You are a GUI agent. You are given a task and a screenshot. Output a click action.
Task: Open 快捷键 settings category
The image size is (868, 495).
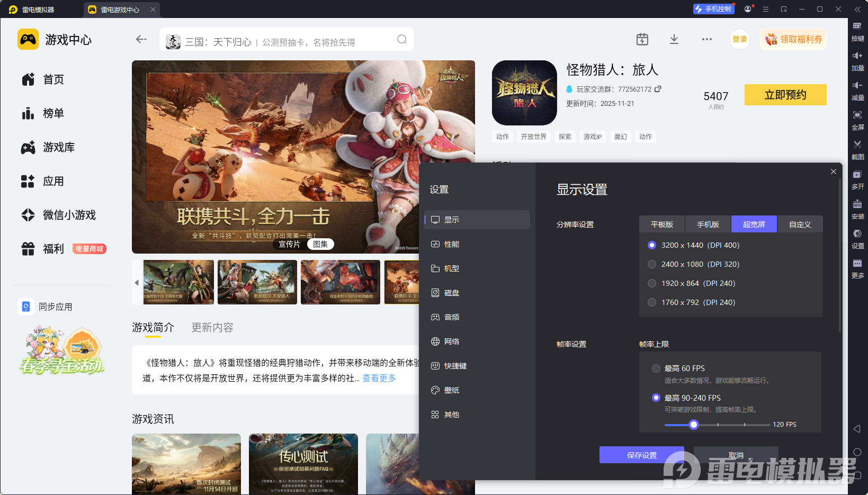pyautogui.click(x=477, y=366)
